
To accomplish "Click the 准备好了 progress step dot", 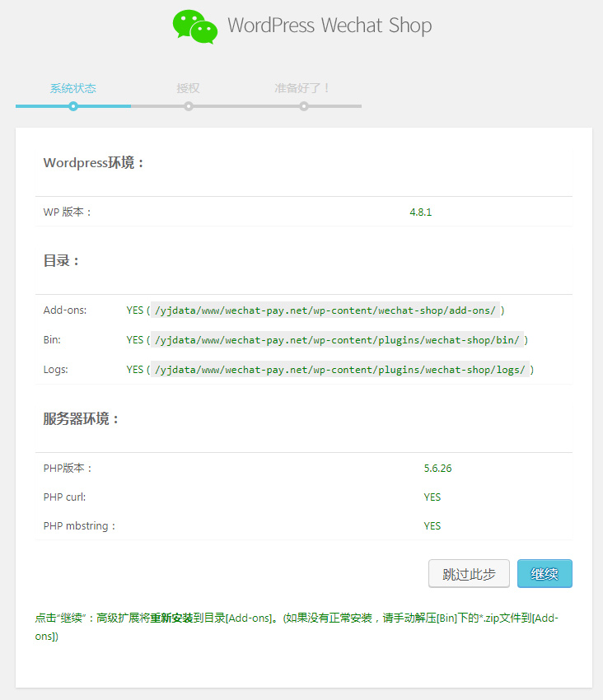I will [304, 106].
